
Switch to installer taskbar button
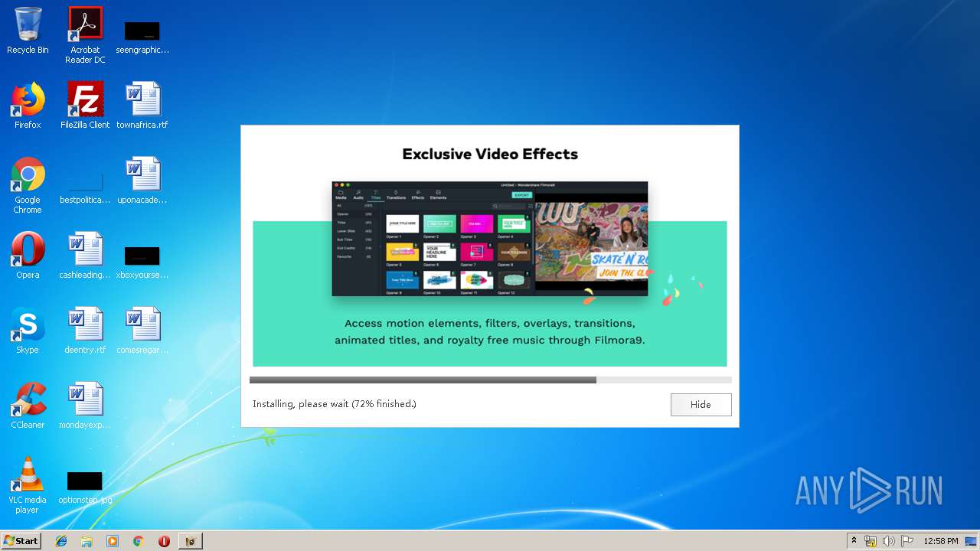(191, 541)
